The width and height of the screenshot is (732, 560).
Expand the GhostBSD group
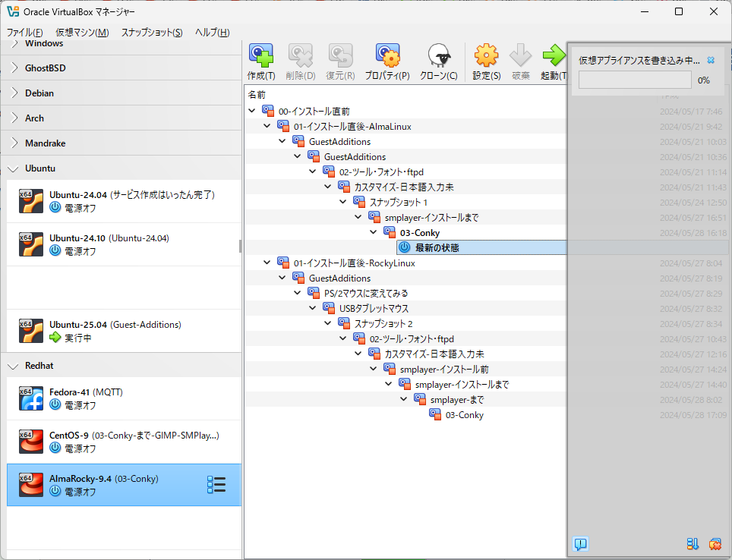14,68
